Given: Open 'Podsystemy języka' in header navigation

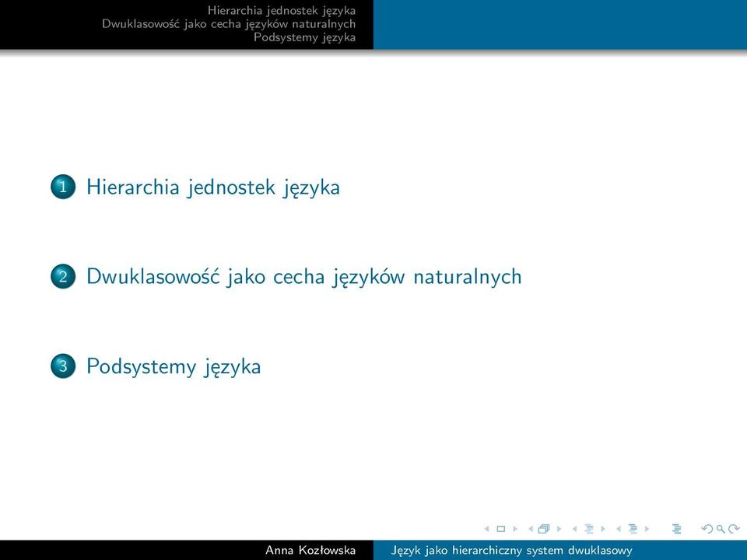Looking at the screenshot, I should [304, 37].
